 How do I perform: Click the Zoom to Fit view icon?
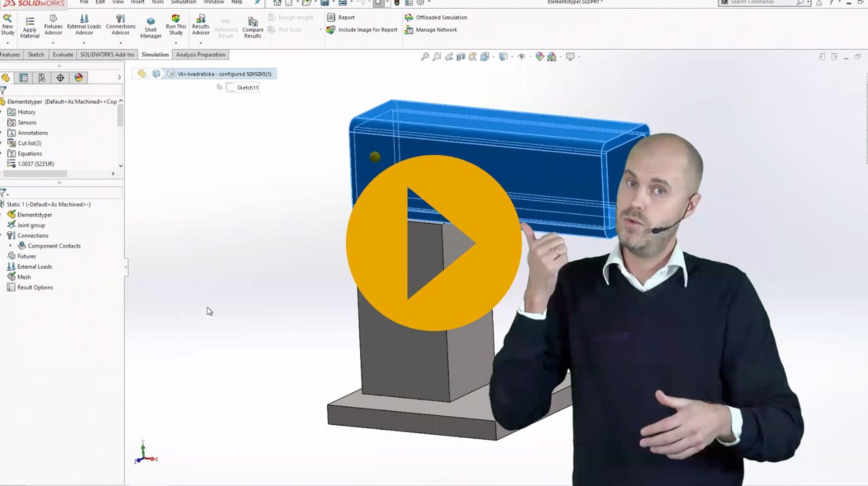(425, 57)
